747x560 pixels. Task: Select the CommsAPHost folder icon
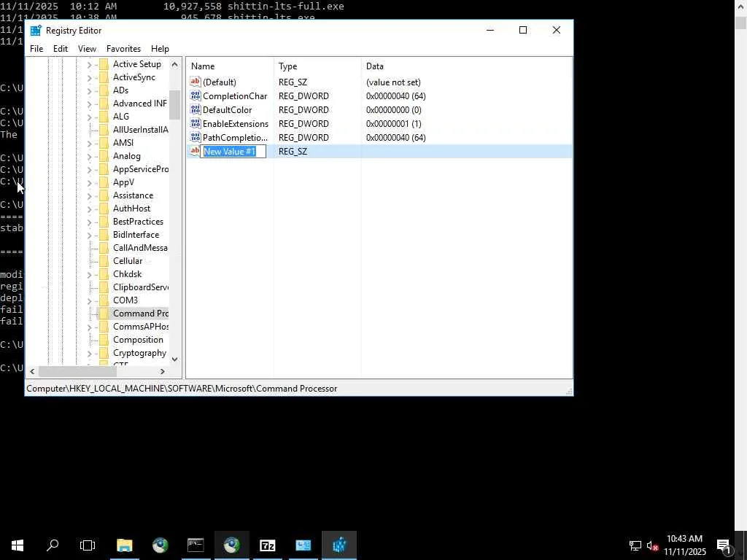(x=104, y=327)
